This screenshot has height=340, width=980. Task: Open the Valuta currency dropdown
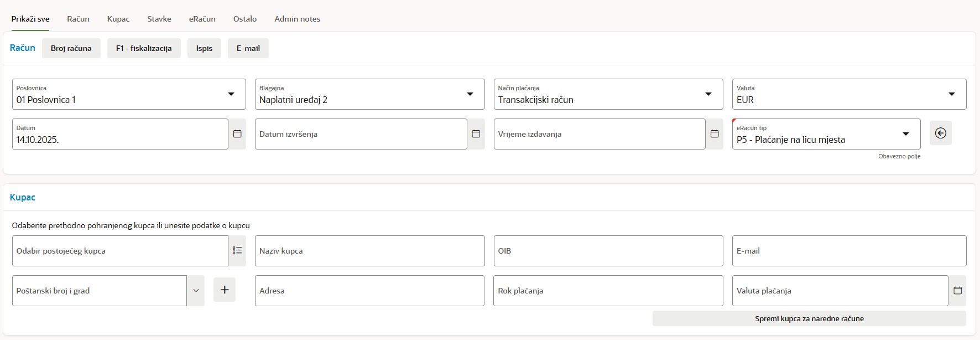pyautogui.click(x=951, y=94)
